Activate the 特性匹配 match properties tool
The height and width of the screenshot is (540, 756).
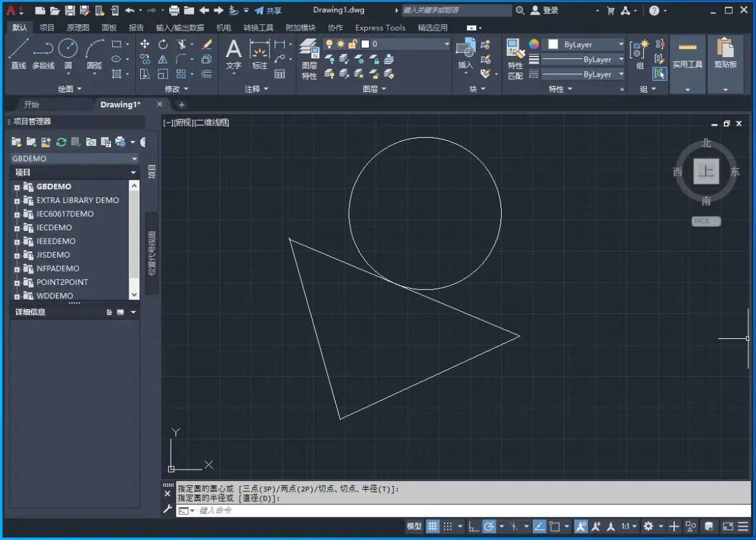click(515, 59)
